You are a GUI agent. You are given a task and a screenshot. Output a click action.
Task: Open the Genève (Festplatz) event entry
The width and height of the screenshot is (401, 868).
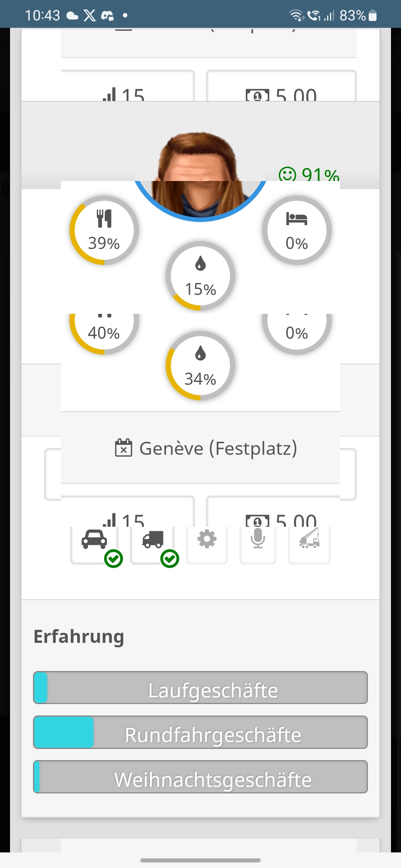206,448
